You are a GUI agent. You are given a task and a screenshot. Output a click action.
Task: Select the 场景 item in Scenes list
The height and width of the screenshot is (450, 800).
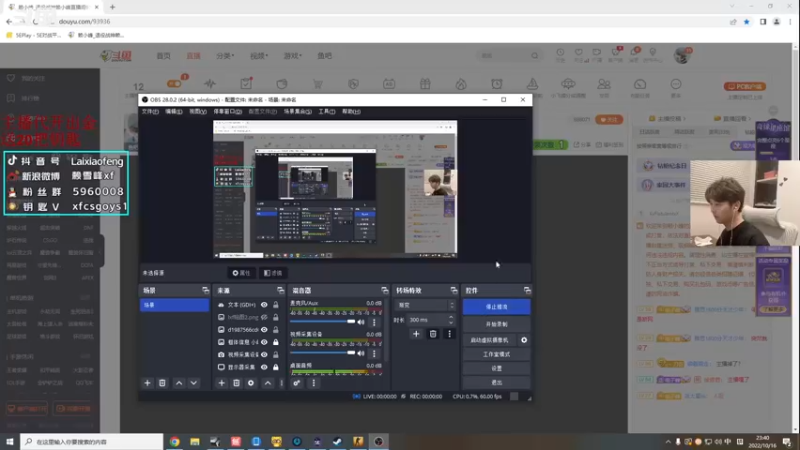pyautogui.click(x=174, y=305)
